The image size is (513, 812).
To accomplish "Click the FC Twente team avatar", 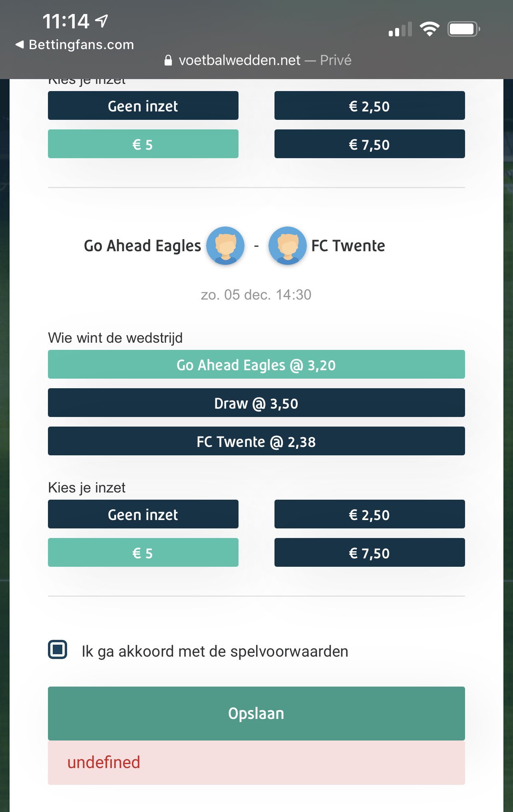I will pos(287,246).
